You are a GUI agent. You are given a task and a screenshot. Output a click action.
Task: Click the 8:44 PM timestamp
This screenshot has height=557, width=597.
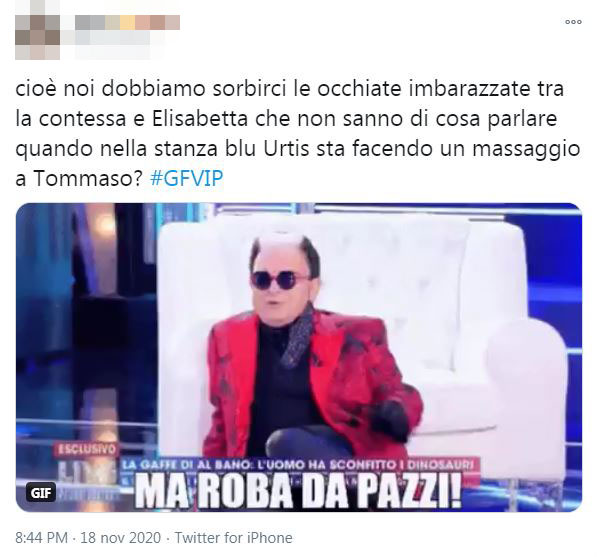point(42,538)
